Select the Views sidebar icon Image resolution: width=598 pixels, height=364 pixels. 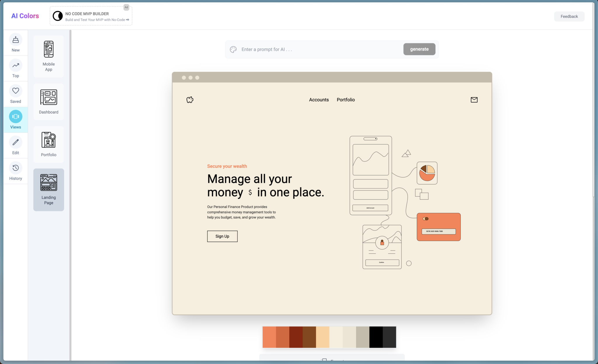click(x=15, y=117)
